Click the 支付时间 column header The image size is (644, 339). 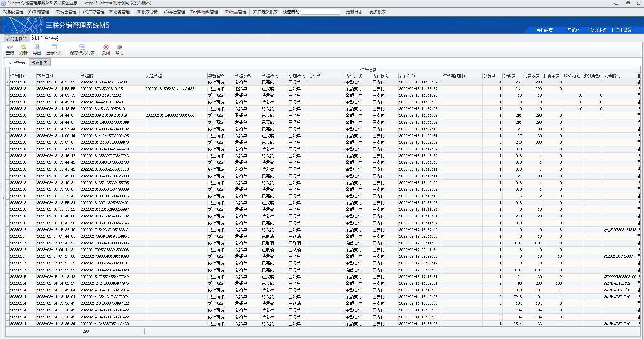(420, 76)
